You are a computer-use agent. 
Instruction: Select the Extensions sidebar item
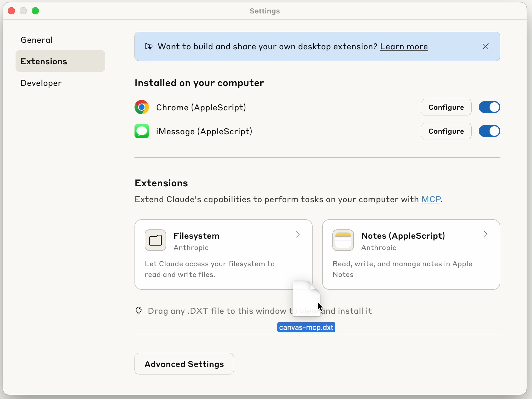click(60, 61)
